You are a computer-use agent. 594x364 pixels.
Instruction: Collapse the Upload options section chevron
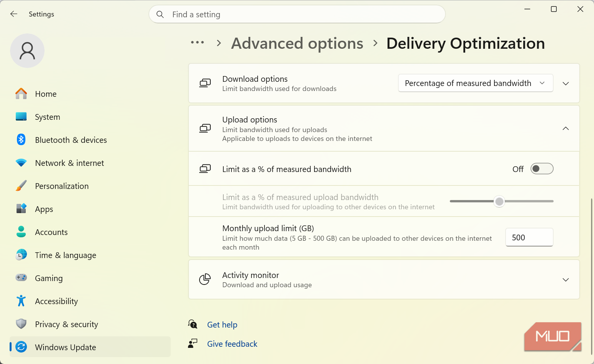[x=566, y=129]
